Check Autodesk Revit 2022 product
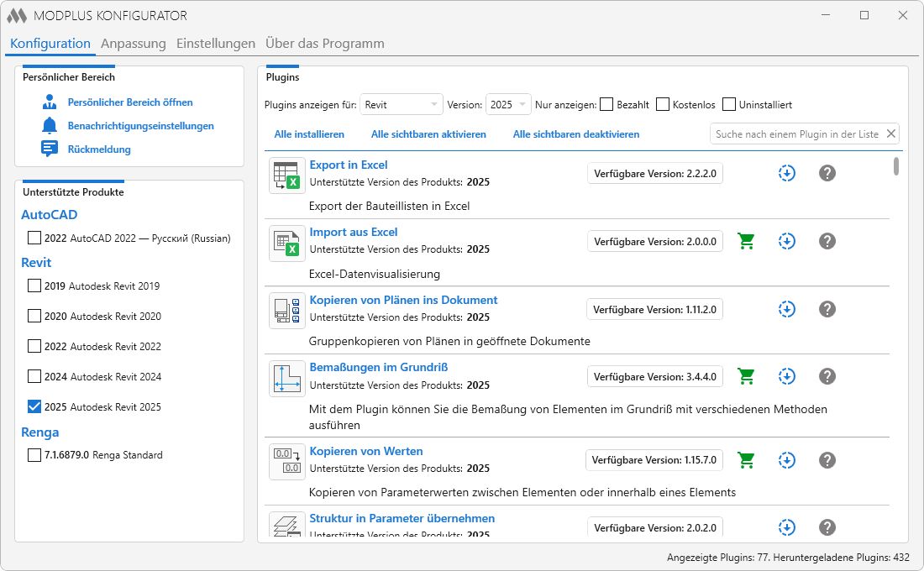924x571 pixels. pyautogui.click(x=34, y=346)
